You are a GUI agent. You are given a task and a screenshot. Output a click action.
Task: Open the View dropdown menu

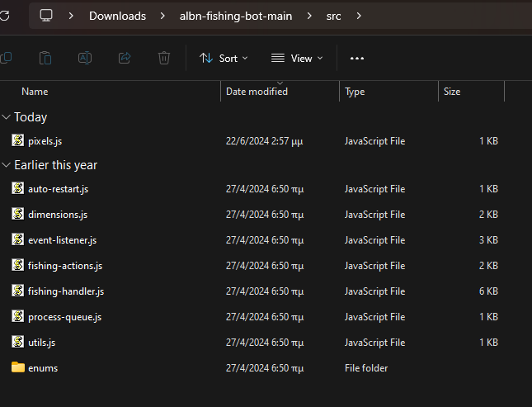pos(297,59)
